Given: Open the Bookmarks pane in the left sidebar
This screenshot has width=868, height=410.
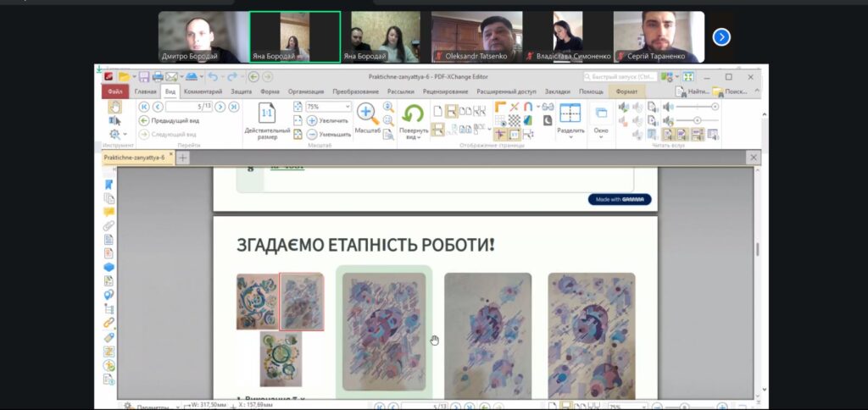Looking at the screenshot, I should [x=108, y=185].
